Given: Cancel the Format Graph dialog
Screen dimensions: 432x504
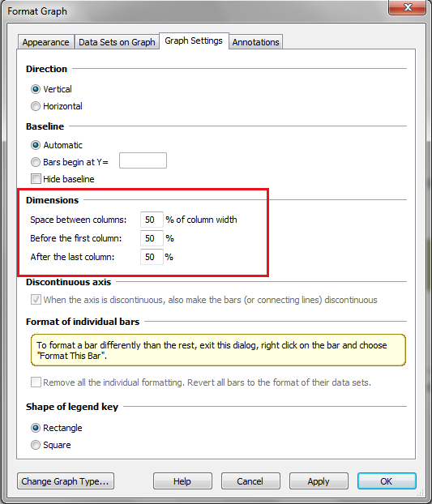Looking at the screenshot, I should tap(250, 481).
